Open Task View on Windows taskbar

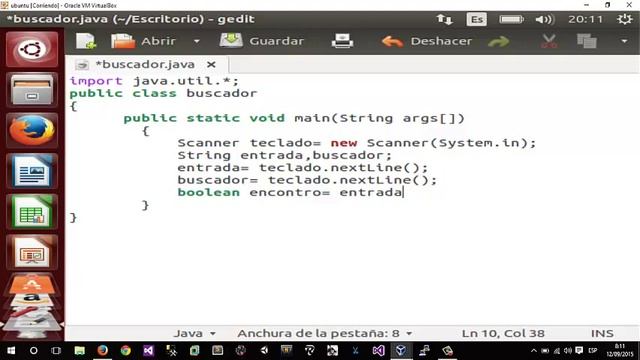tap(56, 351)
